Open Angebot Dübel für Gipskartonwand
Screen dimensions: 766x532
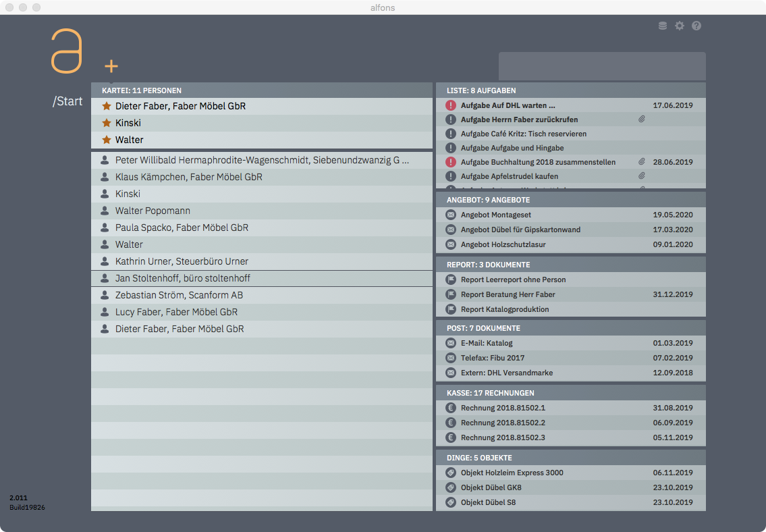coord(520,230)
